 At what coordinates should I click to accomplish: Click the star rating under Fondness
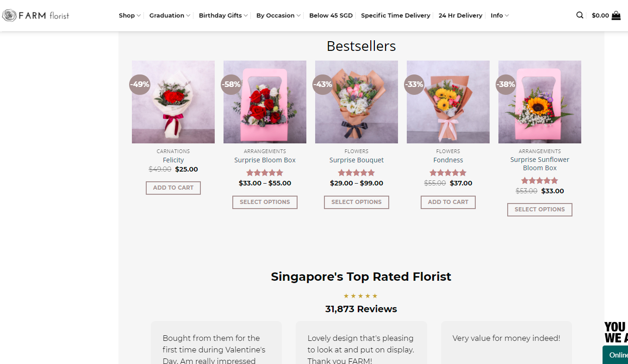pos(448,173)
